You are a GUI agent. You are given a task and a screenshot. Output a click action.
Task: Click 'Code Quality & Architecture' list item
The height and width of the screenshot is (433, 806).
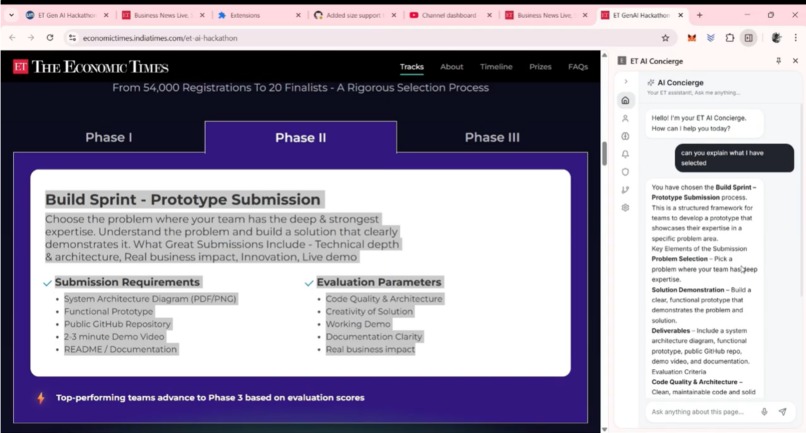click(x=384, y=299)
